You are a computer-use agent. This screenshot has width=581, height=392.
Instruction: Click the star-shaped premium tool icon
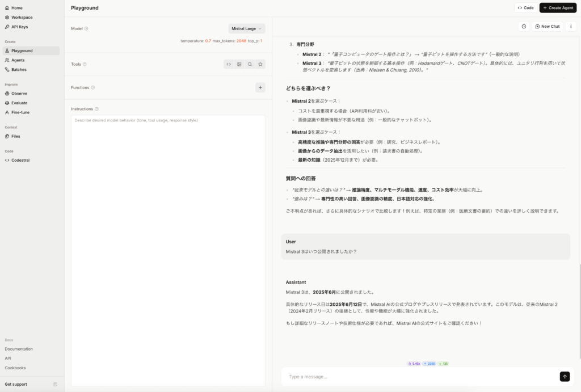pos(260,64)
